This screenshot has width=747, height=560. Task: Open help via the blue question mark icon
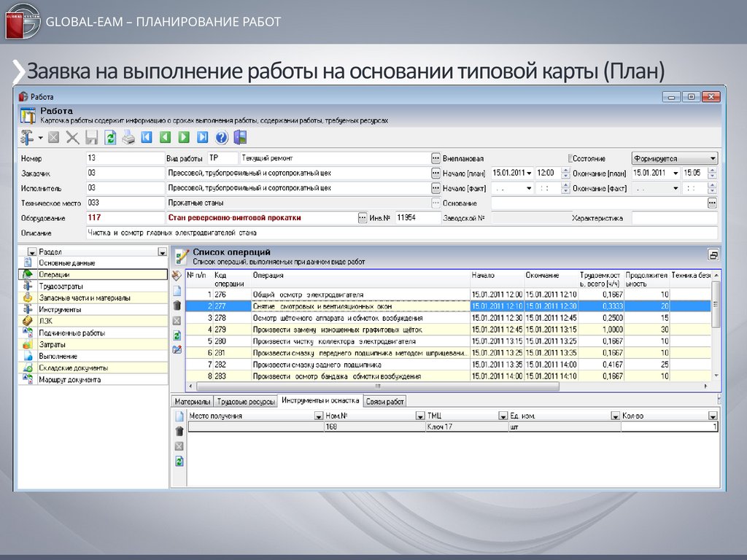click(x=222, y=137)
